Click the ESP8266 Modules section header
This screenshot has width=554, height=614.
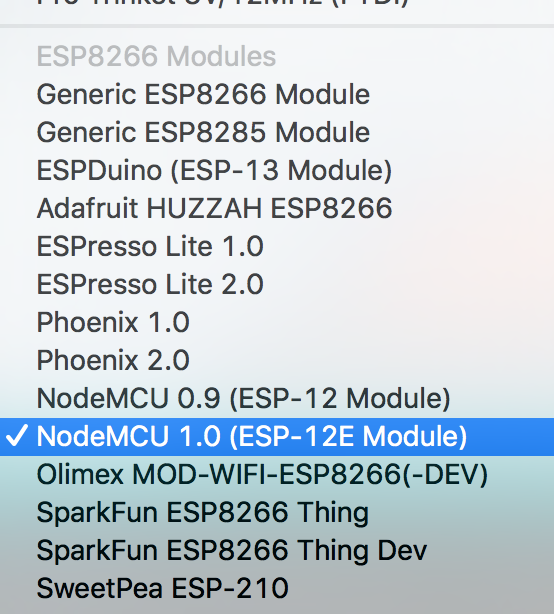(156, 56)
